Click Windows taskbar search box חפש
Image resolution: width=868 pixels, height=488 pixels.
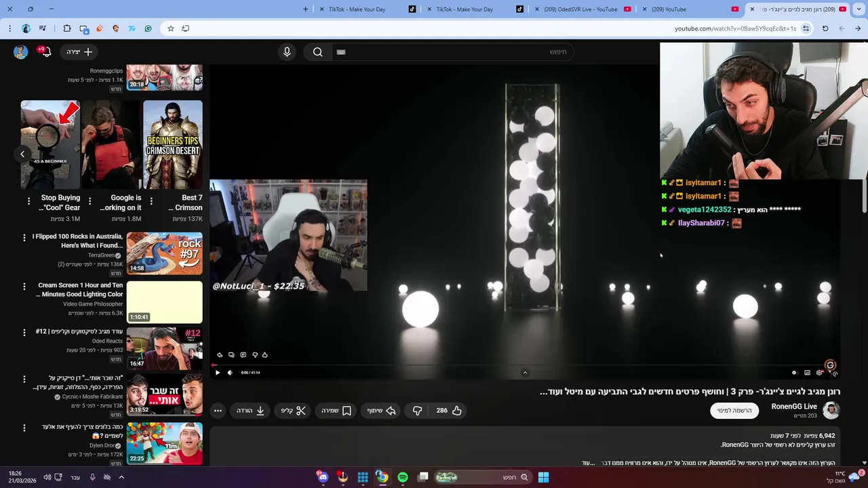(483, 477)
